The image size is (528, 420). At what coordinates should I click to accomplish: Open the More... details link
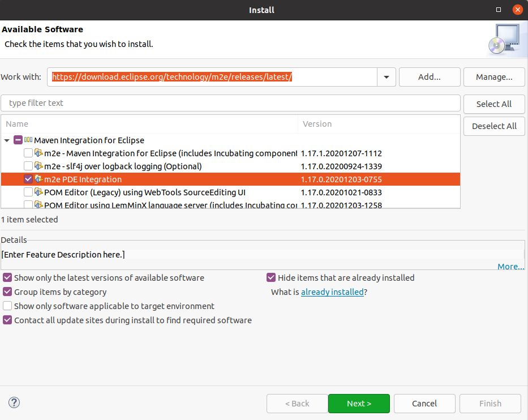(511, 267)
